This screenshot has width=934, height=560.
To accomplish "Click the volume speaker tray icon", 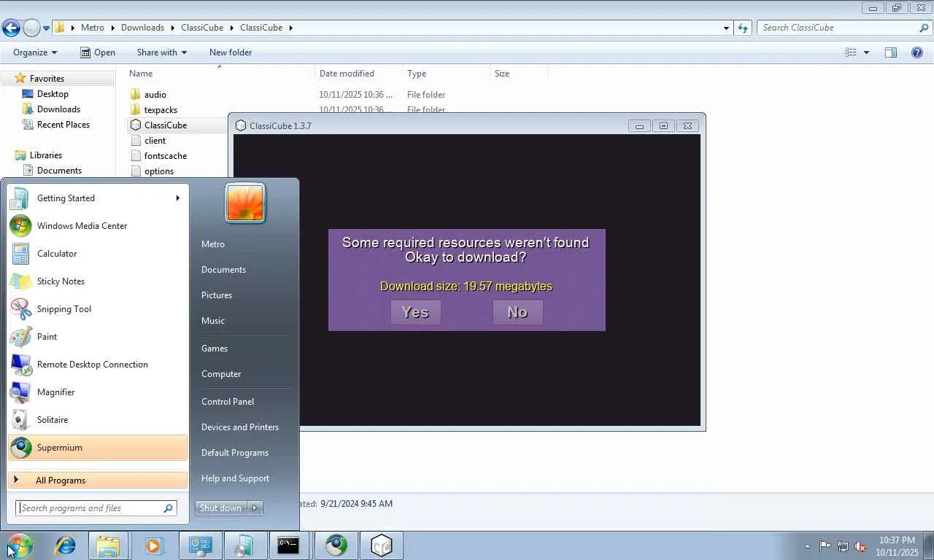I will [860, 546].
